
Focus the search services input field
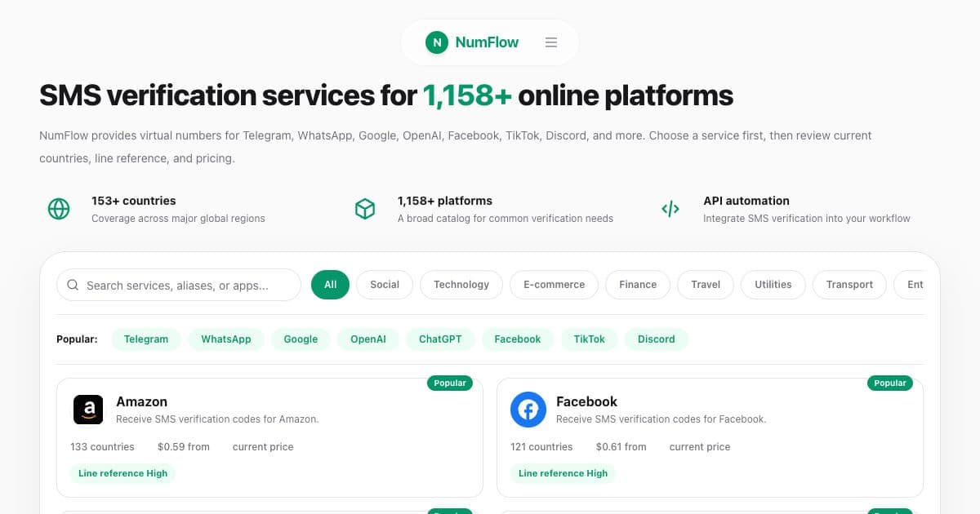pyautogui.click(x=179, y=285)
